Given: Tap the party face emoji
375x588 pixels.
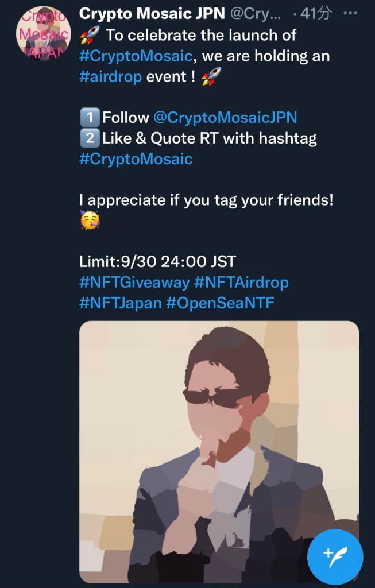Looking at the screenshot, I should click(x=88, y=221).
